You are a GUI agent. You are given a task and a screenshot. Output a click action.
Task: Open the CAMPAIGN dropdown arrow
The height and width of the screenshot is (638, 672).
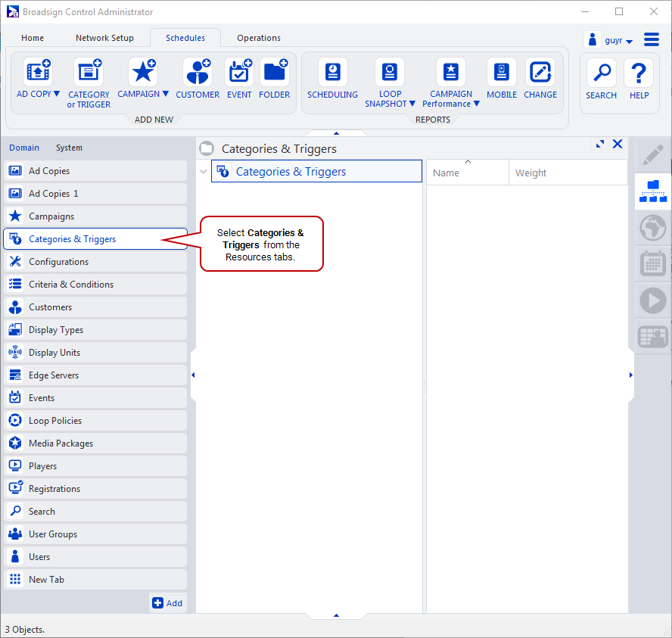click(166, 94)
